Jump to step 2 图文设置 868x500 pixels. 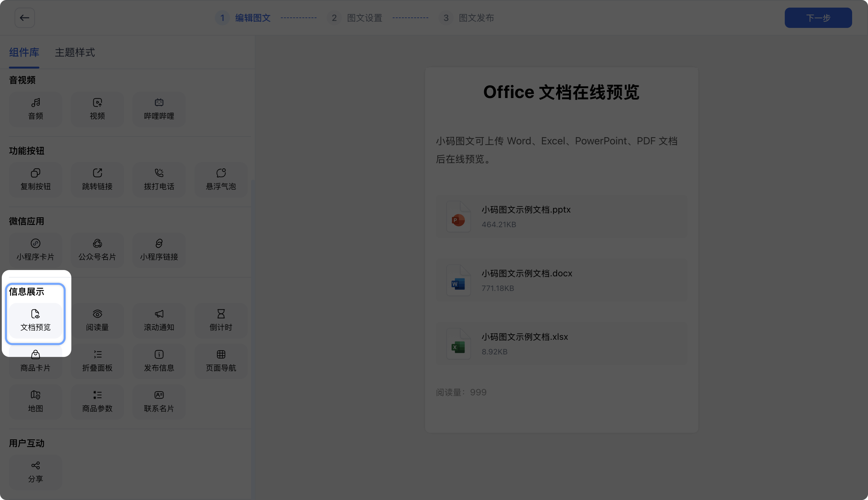pos(355,17)
